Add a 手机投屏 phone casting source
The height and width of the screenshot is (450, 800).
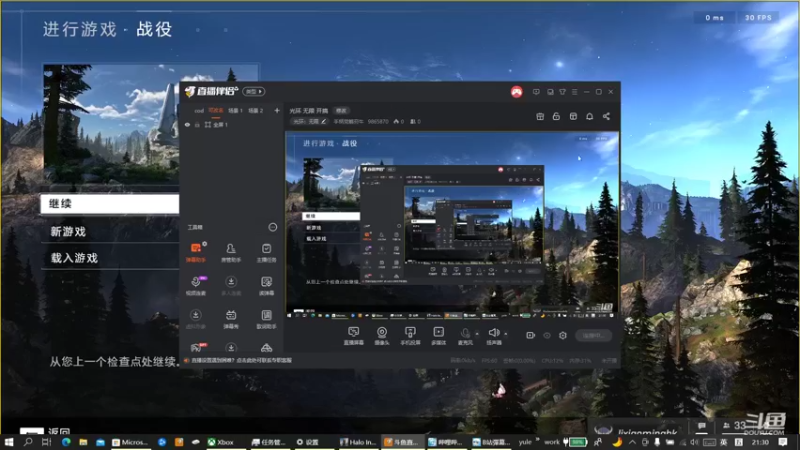coord(410,336)
